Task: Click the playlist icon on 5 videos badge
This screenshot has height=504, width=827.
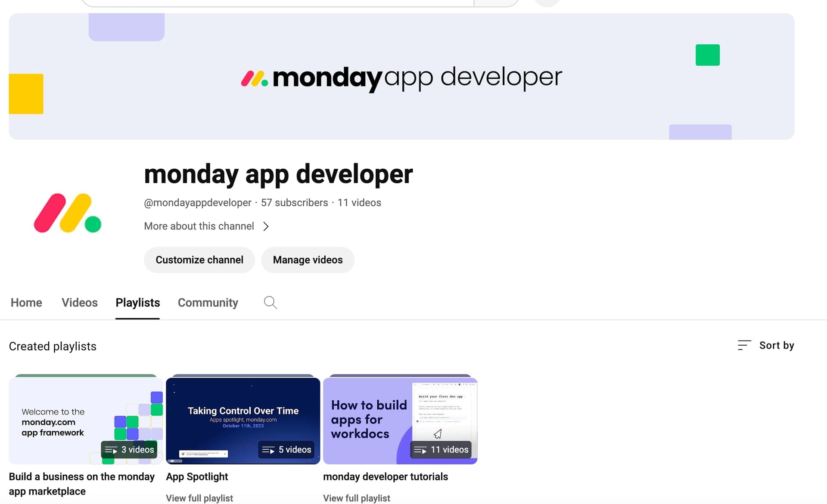Action: coord(268,450)
